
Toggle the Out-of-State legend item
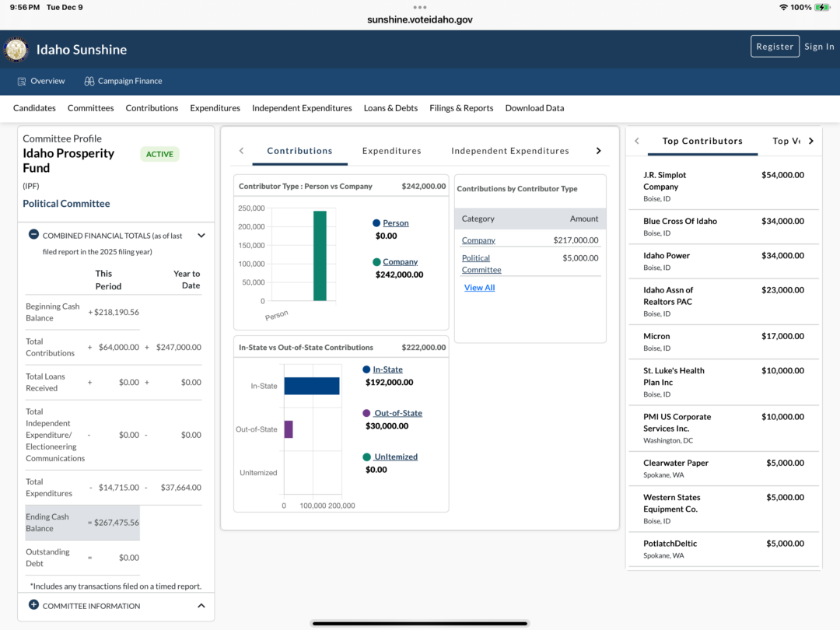397,413
